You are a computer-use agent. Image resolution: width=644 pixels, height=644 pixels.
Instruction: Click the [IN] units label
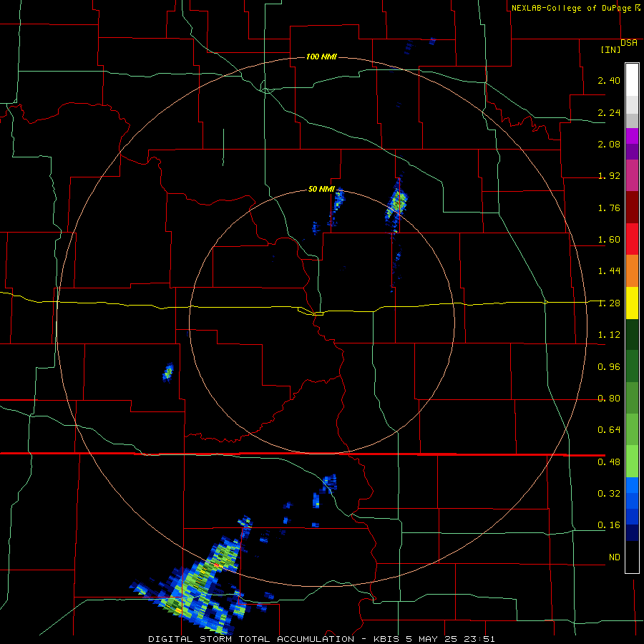(x=610, y=49)
